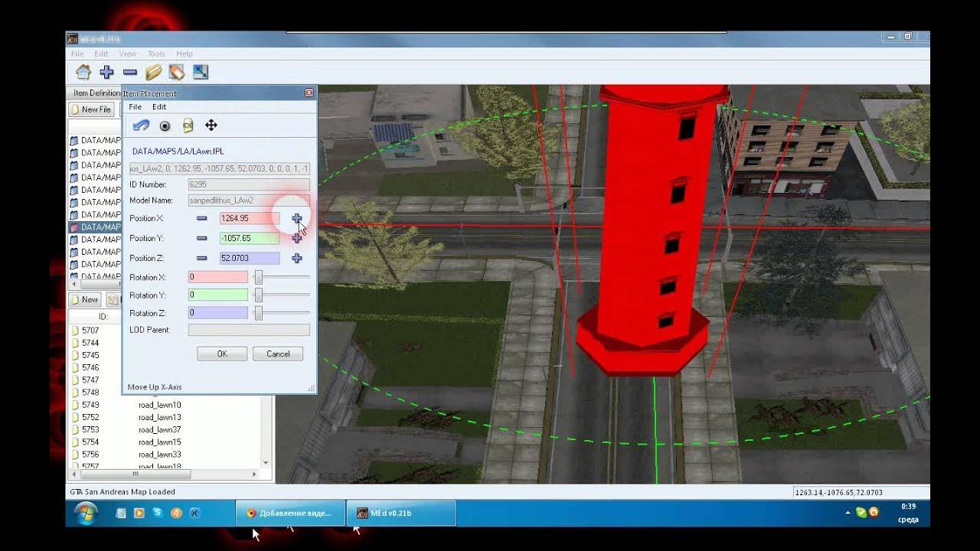
Task: Increase Position Y with plus button
Action: pos(297,238)
